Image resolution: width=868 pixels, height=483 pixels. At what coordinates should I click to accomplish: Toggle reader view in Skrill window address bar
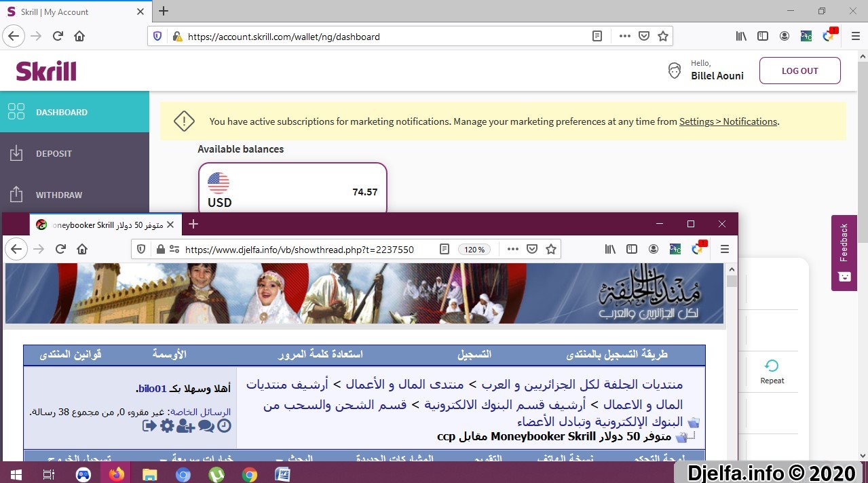[x=597, y=37]
